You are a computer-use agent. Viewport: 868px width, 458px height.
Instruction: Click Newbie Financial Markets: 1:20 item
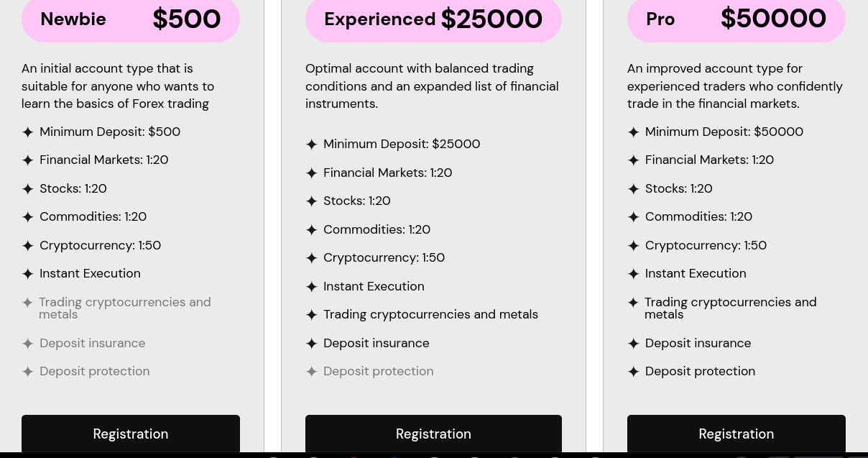(x=103, y=160)
